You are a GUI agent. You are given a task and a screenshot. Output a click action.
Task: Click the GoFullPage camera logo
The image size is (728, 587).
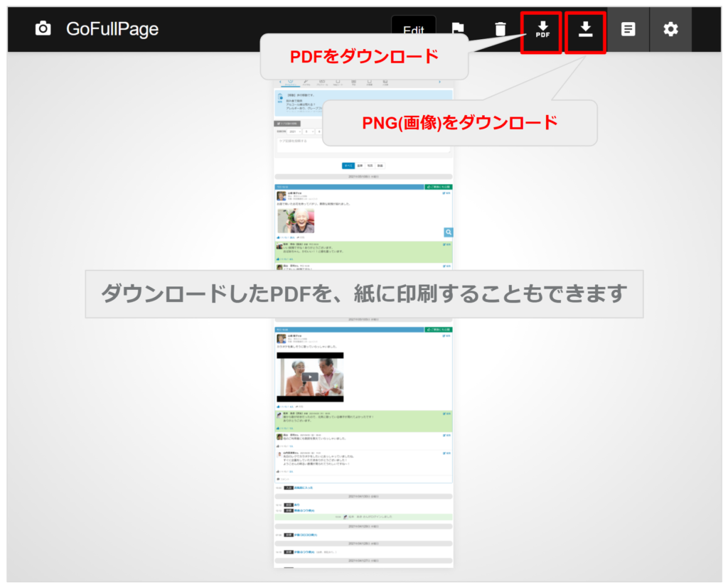pos(41,30)
